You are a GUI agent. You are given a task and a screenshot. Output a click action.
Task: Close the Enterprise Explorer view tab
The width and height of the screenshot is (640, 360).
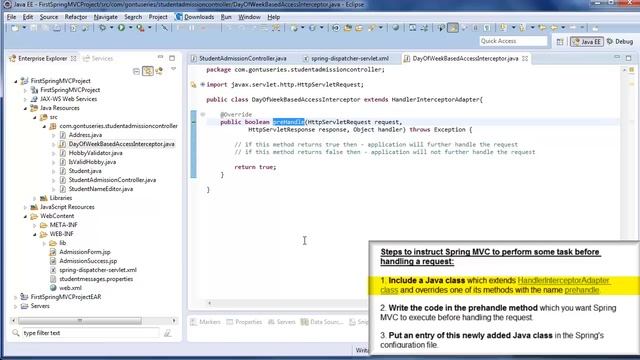point(73,59)
